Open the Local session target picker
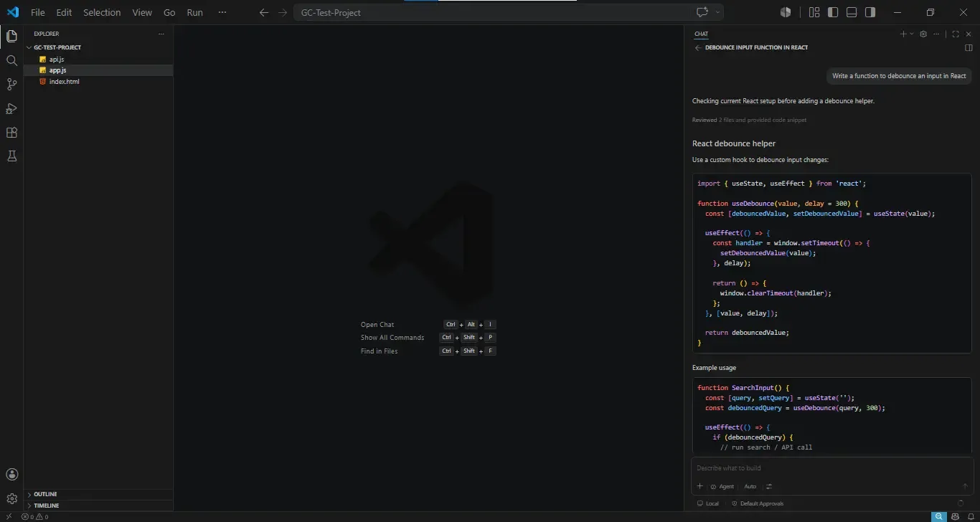The height and width of the screenshot is (522, 980). (x=708, y=503)
